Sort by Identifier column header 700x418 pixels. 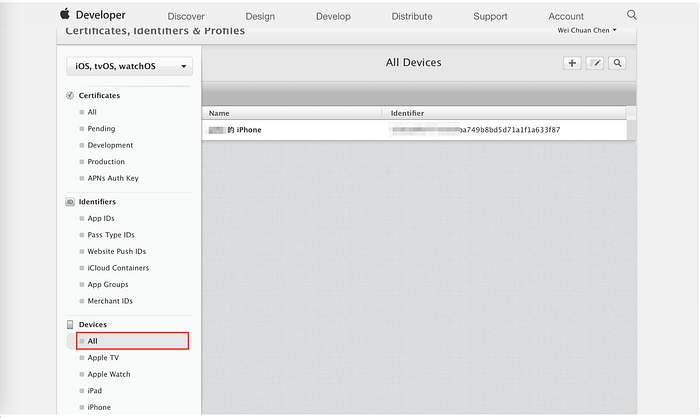(x=407, y=113)
